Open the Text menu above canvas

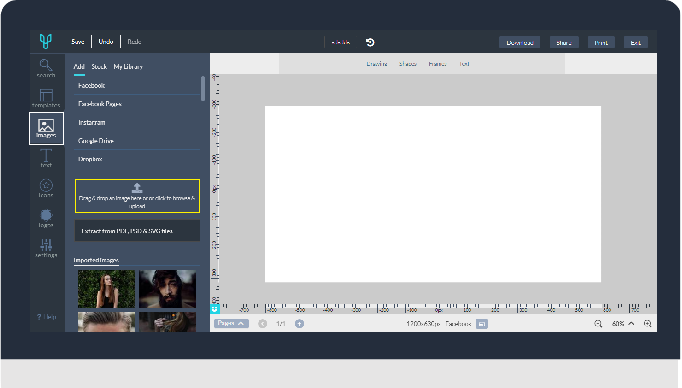click(x=465, y=64)
